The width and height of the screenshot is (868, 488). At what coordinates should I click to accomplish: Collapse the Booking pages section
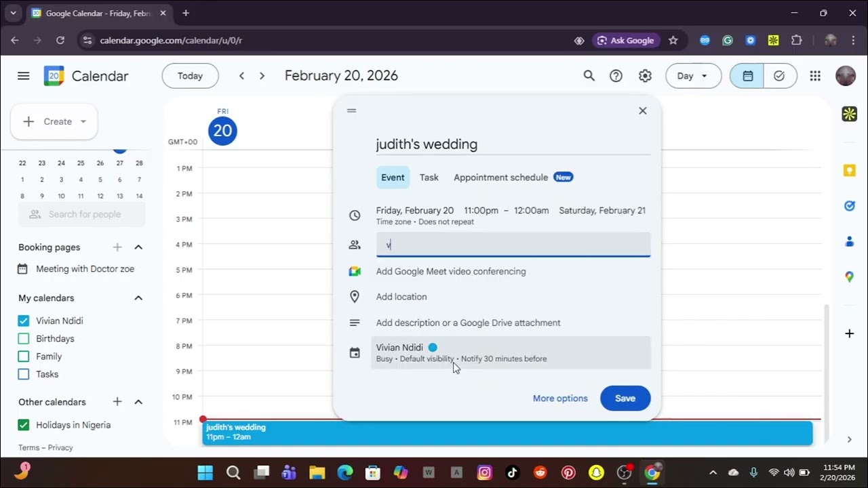(138, 247)
